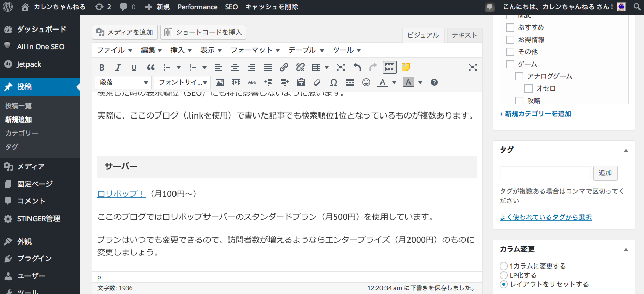Image resolution: width=644 pixels, height=294 pixels.
Task: Enable the オセロ category checkbox
Action: click(x=528, y=88)
